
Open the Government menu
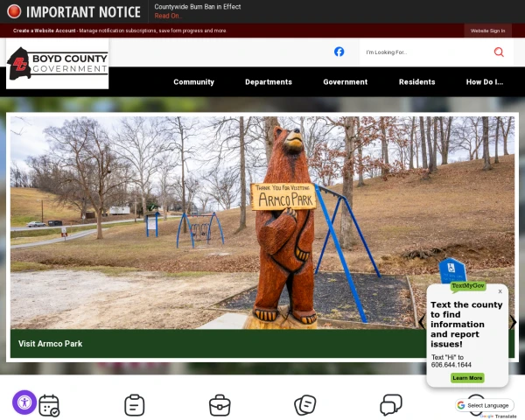coord(346,82)
